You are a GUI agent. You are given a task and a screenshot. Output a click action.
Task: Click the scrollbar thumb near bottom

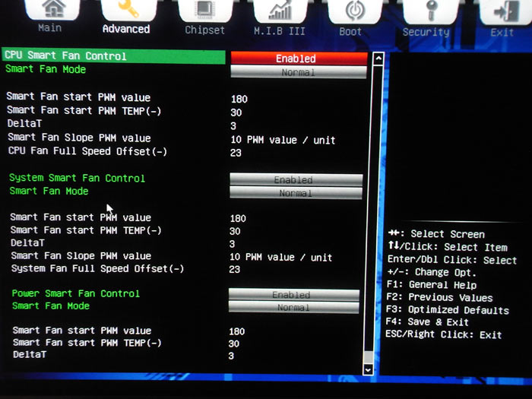click(368, 357)
